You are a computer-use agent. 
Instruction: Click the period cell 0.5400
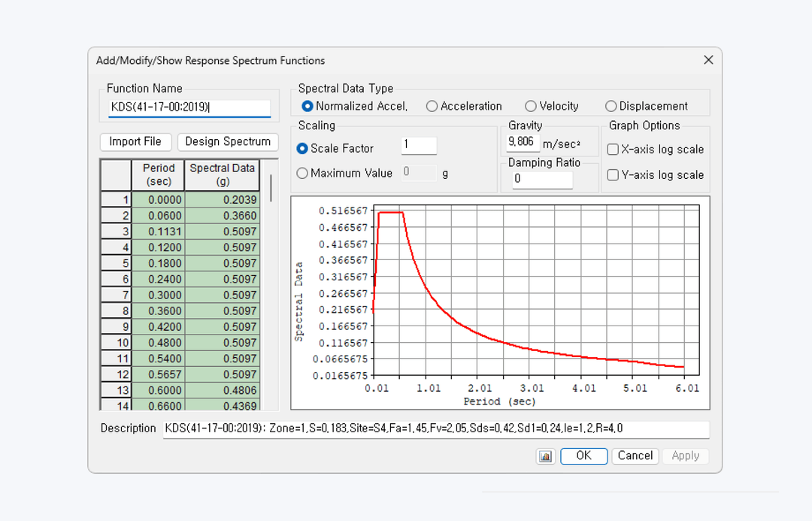coord(159,359)
